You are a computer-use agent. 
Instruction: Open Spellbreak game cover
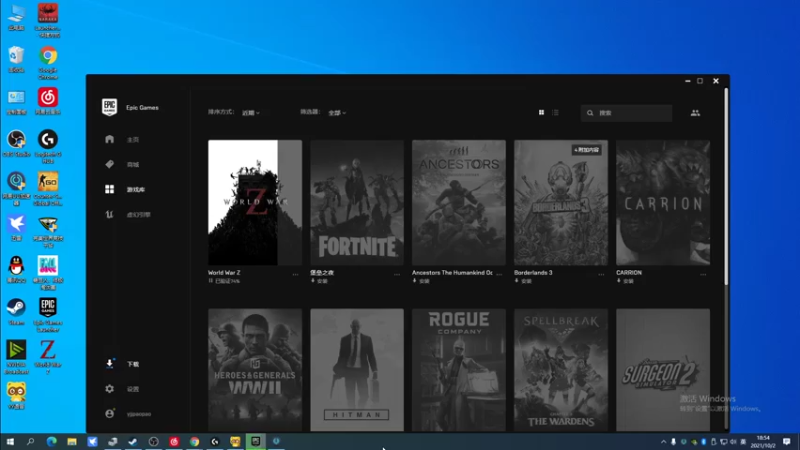point(561,370)
